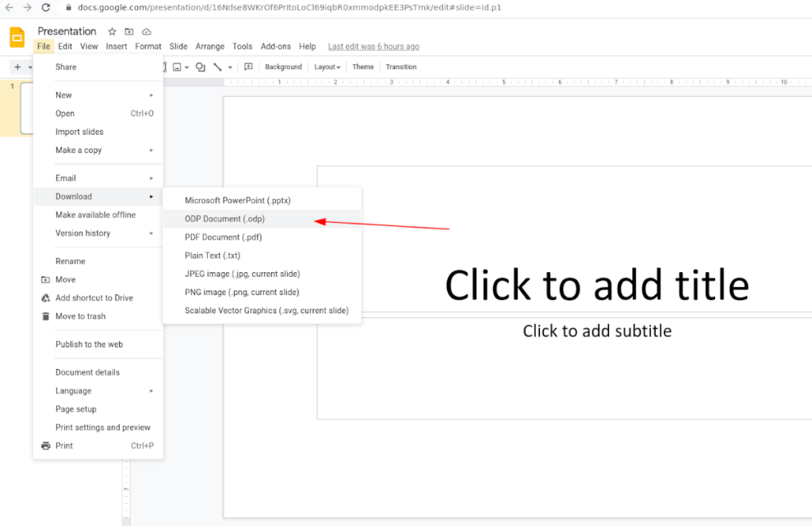
Task: Click the Last edit history link
Action: click(x=373, y=46)
